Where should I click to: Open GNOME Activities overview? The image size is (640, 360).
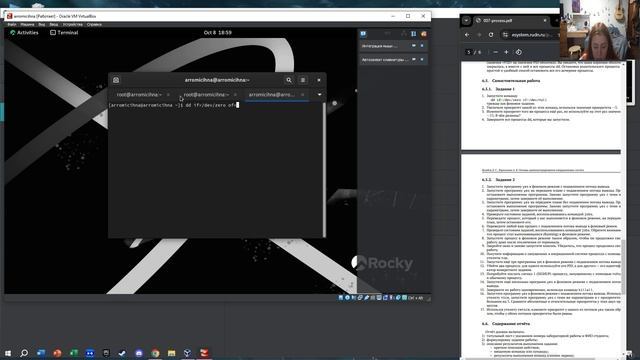pos(24,33)
